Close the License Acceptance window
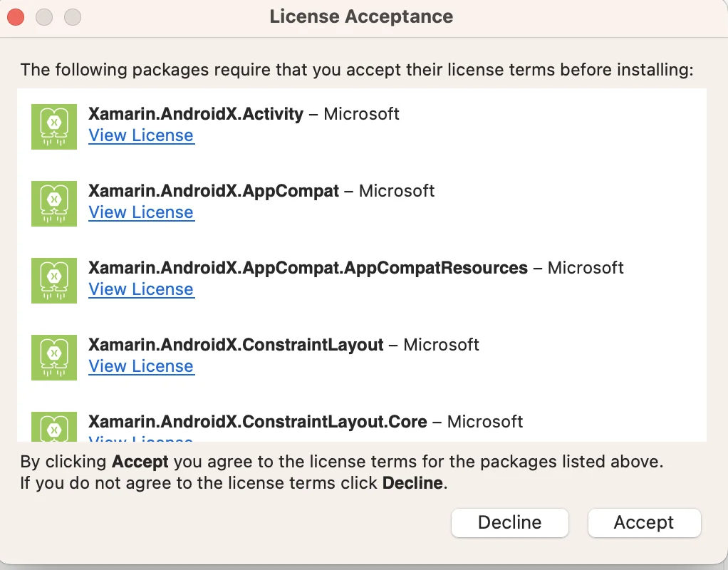Screen dimensions: 728x570 16,16
